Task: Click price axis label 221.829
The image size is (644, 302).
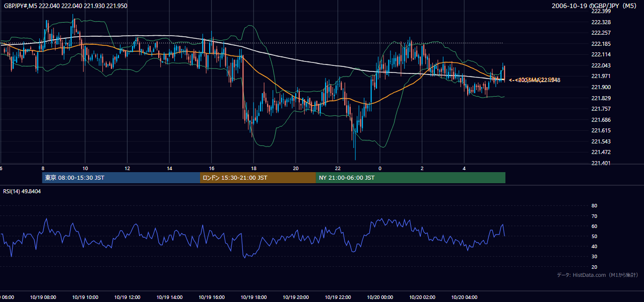Action: tap(601, 98)
